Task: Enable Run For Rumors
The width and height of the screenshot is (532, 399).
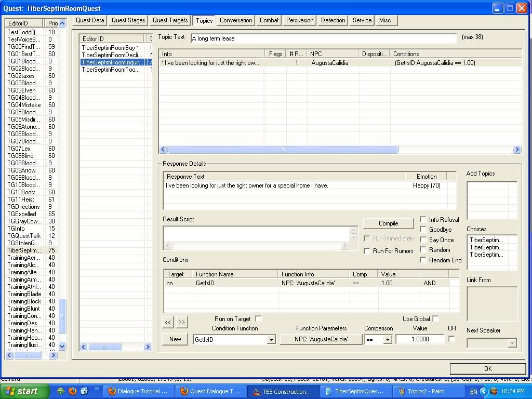Action: click(x=367, y=251)
